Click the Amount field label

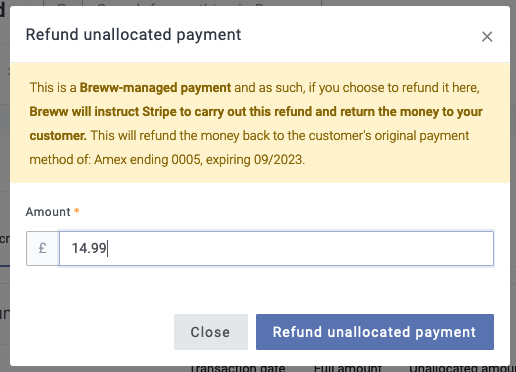pyautogui.click(x=48, y=212)
